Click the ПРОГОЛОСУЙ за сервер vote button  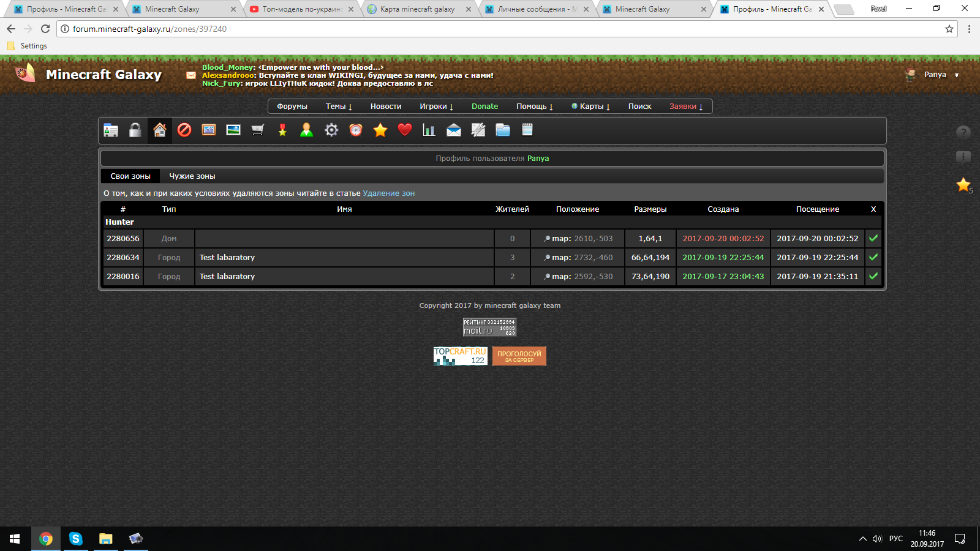pos(519,356)
